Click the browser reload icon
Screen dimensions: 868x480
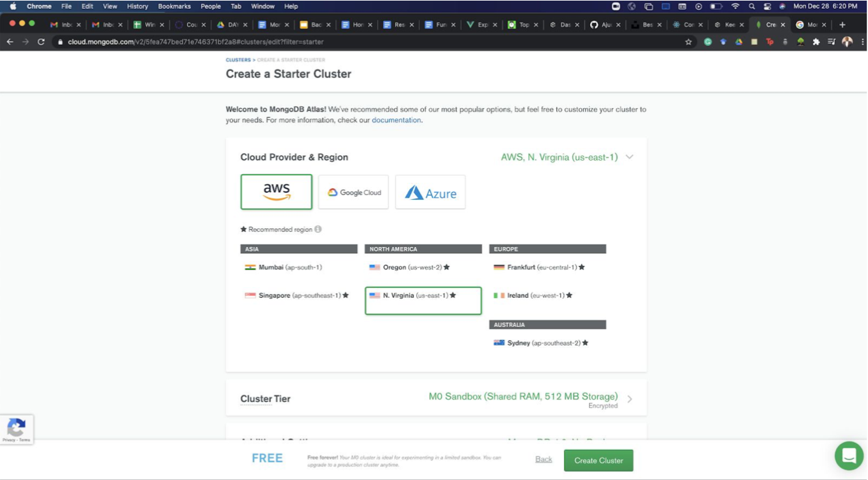click(42, 42)
